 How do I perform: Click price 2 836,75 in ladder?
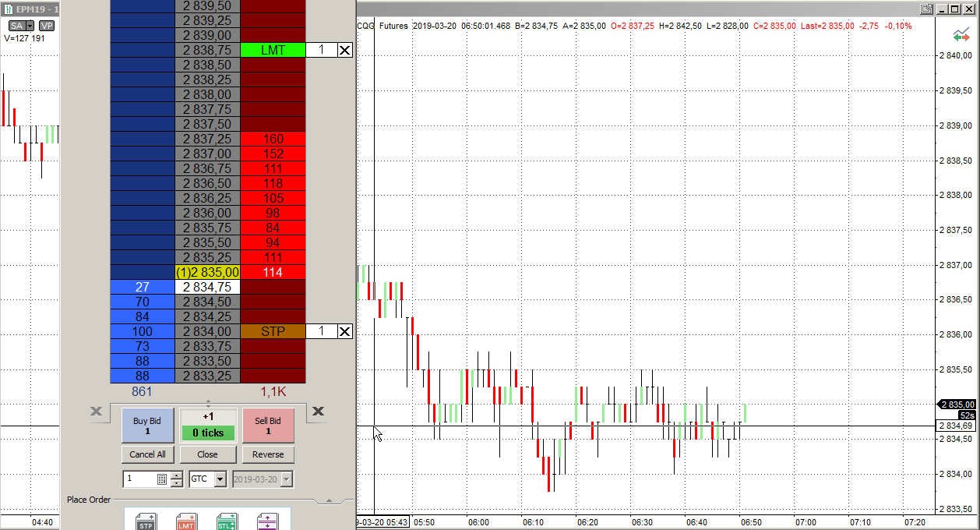pos(207,168)
